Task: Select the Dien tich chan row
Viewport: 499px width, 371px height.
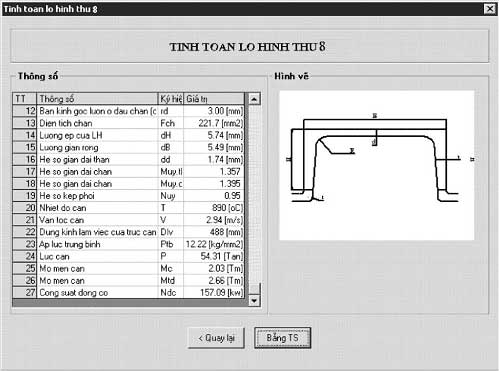Action: 128,123
